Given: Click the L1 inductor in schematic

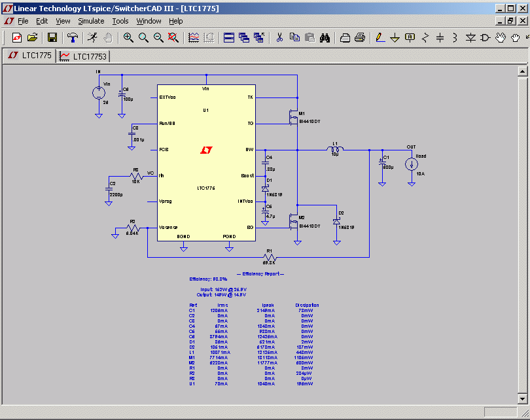Looking at the screenshot, I should [x=335, y=149].
